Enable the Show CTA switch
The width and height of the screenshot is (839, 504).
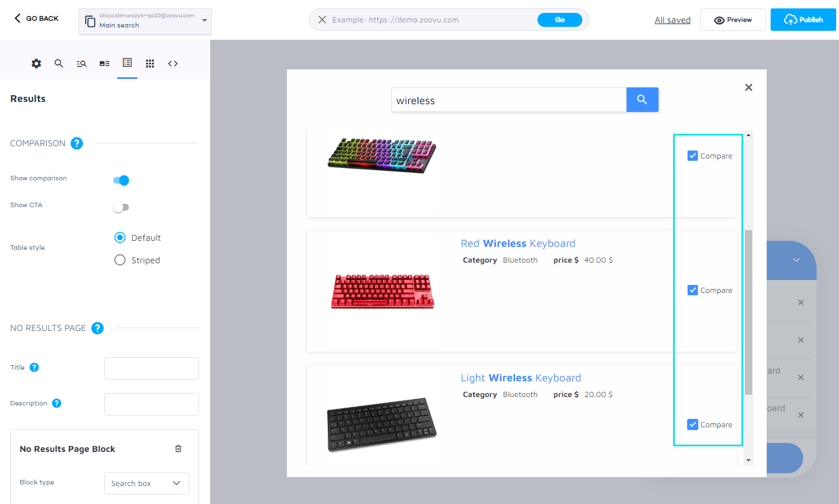tap(121, 207)
